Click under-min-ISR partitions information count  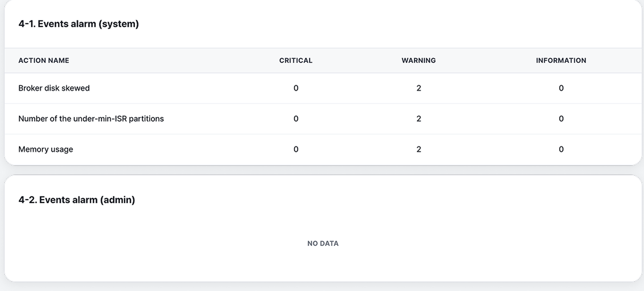point(561,119)
